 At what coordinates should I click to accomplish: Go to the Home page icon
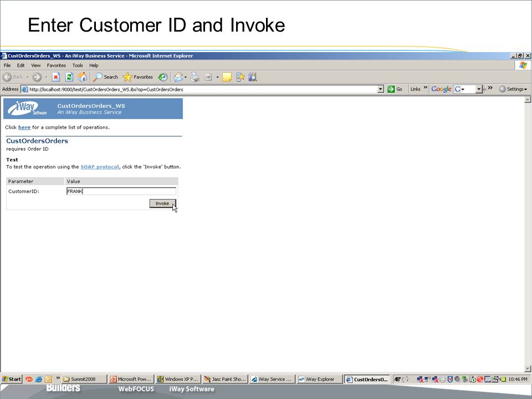[83, 77]
